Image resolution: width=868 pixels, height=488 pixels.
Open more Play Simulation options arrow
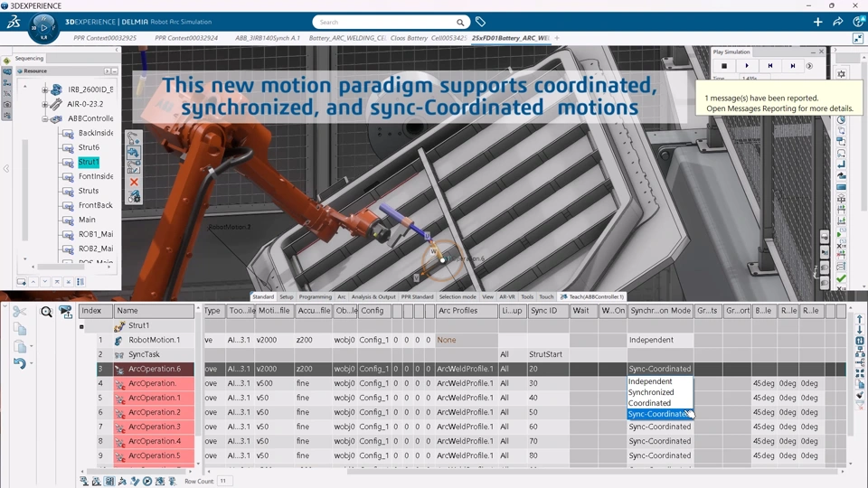(x=809, y=66)
